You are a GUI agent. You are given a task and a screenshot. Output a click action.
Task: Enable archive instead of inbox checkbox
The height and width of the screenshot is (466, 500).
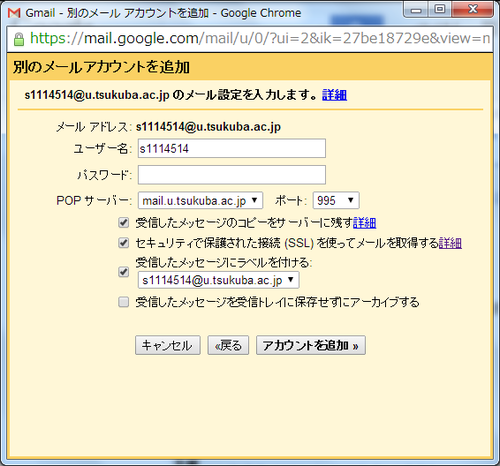pos(124,302)
